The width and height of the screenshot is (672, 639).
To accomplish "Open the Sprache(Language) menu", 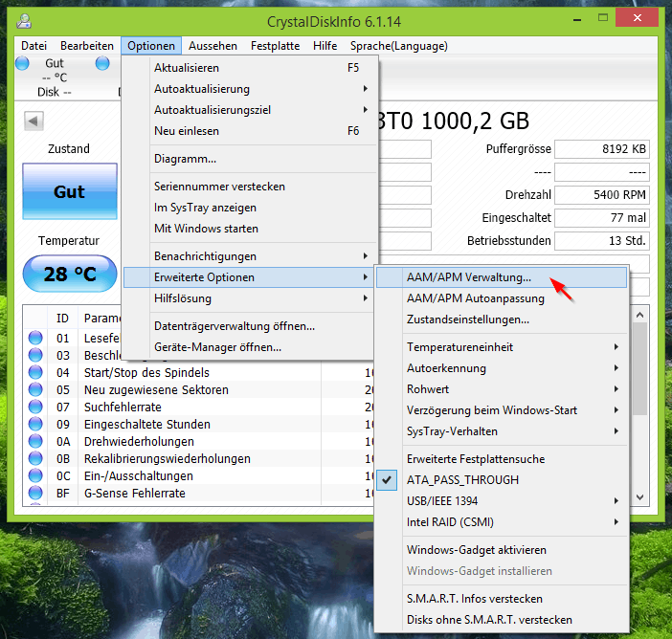I will point(399,46).
